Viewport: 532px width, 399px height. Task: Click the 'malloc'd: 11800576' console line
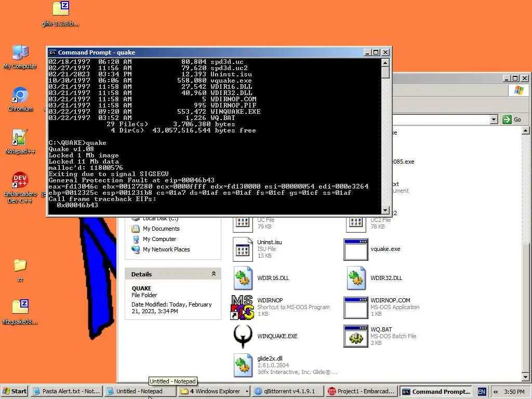click(86, 168)
